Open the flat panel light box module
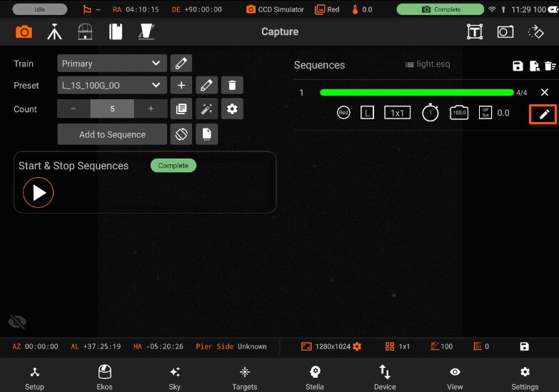The image size is (559, 392). (x=146, y=31)
